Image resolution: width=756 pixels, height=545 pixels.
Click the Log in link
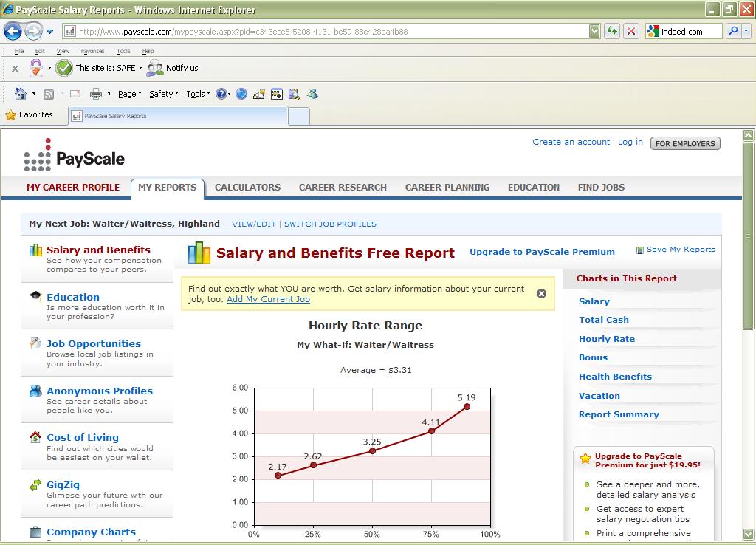point(630,142)
